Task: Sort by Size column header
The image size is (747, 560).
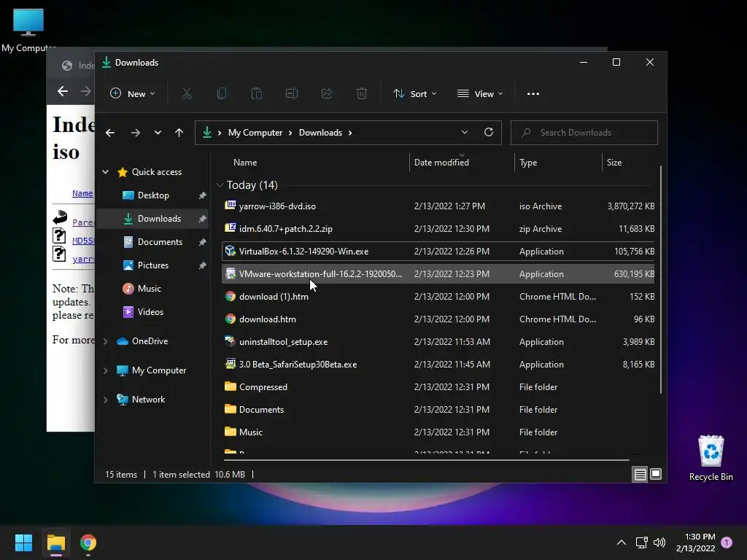Action: tap(614, 163)
